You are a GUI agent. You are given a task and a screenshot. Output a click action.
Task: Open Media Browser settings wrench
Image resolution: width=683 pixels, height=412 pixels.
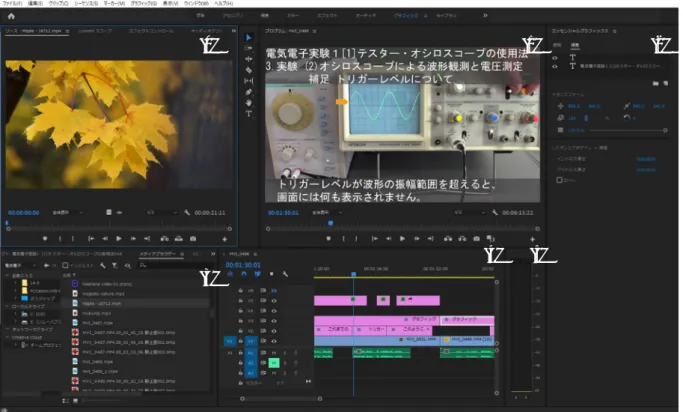[x=102, y=265]
